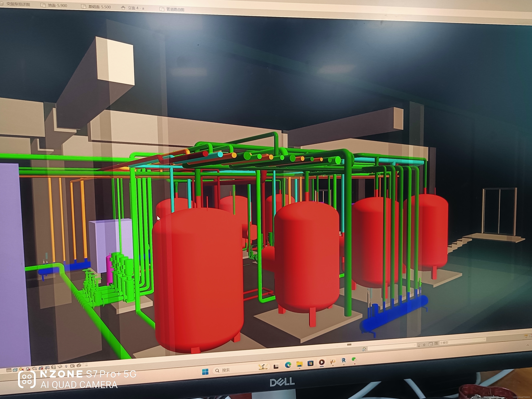Open the Revit icon on taskbar
This screenshot has width=532, height=399.
pos(344,361)
